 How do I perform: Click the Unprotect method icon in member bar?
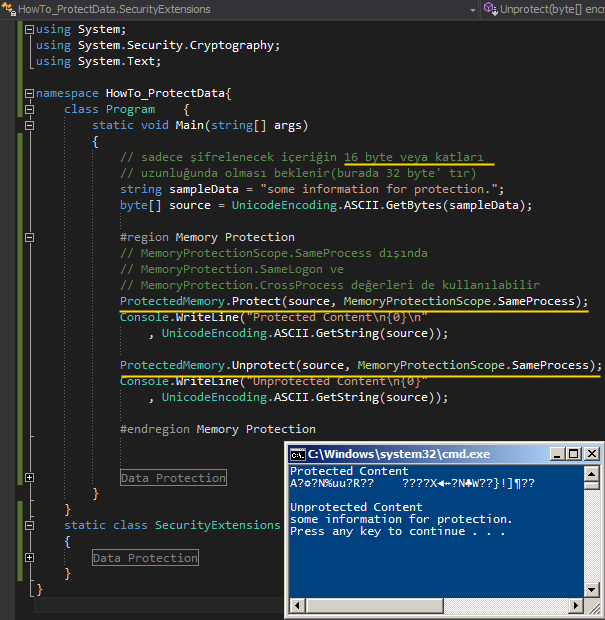tap(490, 8)
